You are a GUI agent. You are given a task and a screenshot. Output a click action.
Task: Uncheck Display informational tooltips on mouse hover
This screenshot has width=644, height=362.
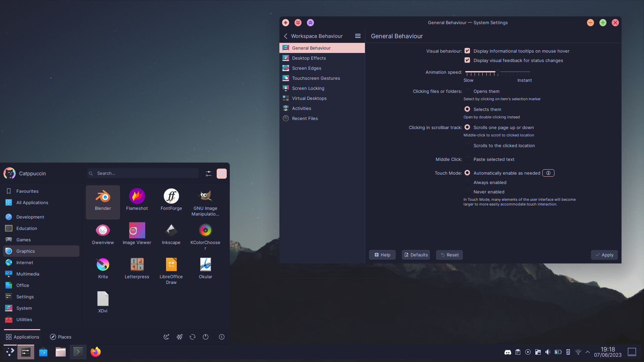click(x=467, y=51)
